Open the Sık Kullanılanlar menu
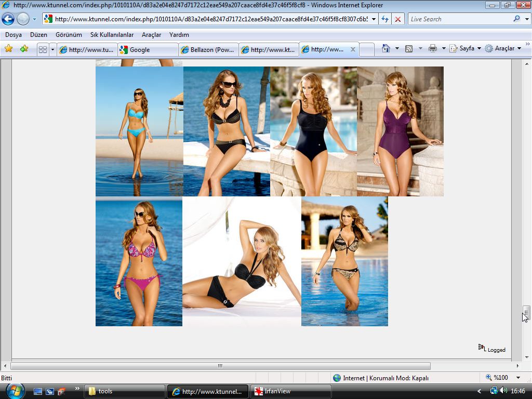The height and width of the screenshot is (399, 532). [112, 35]
